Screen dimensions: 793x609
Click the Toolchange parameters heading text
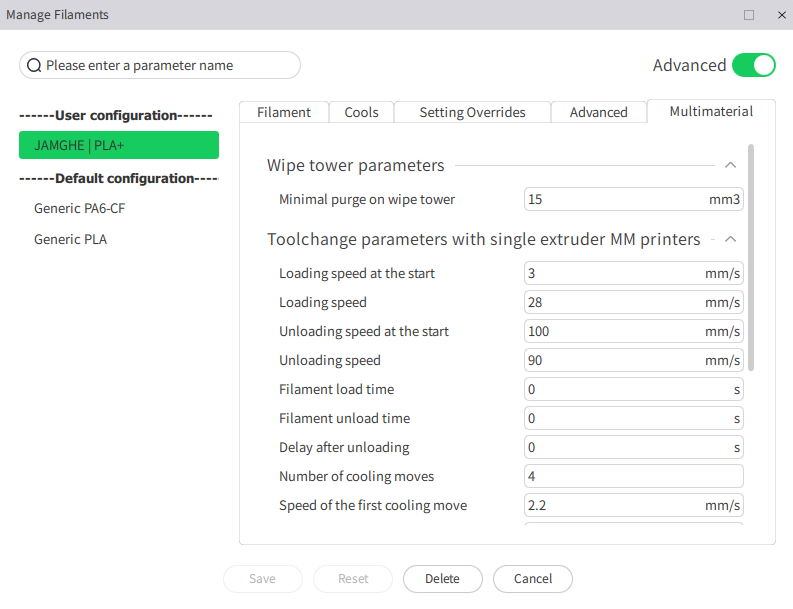coord(483,239)
